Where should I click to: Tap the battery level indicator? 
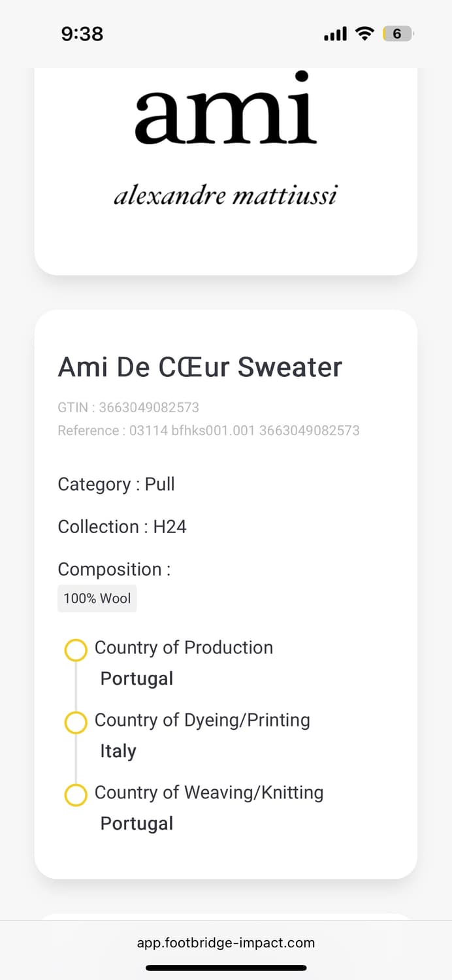pos(397,34)
